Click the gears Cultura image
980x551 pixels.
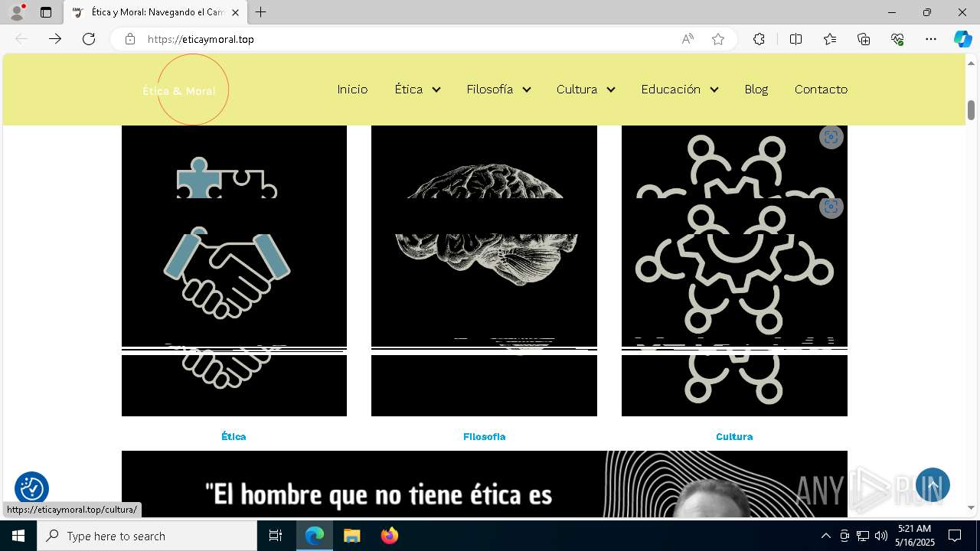734,271
